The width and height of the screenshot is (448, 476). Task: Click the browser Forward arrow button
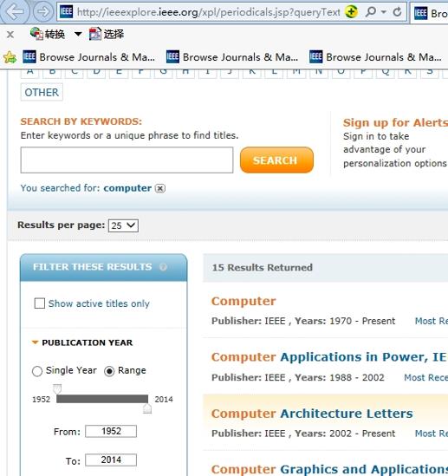[x=42, y=12]
